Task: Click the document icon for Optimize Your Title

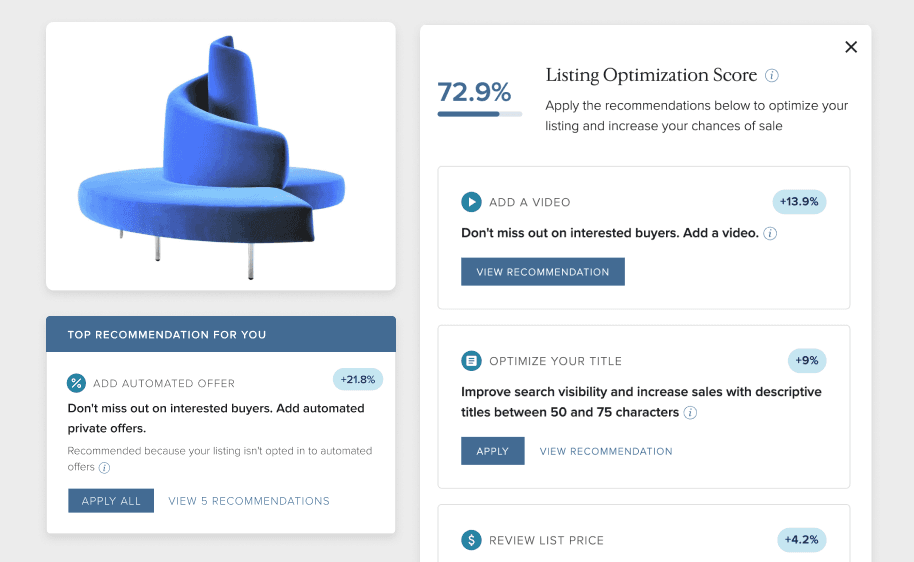Action: click(471, 361)
